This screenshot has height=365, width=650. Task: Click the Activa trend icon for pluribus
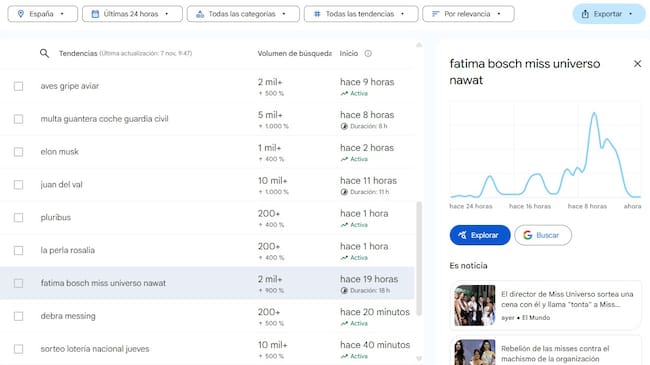point(344,225)
